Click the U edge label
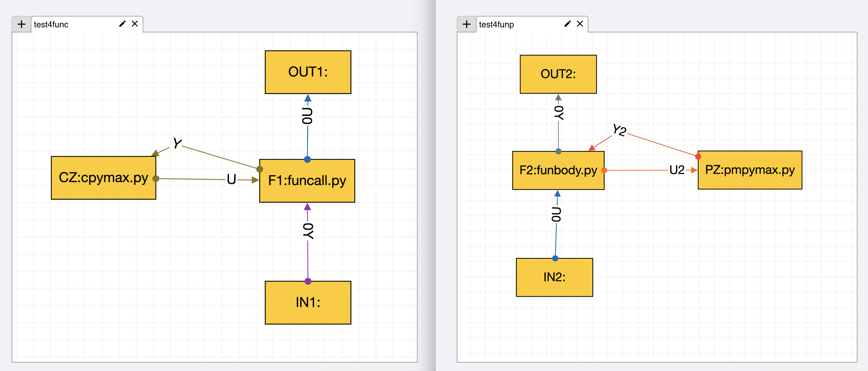The height and width of the screenshot is (371, 868). pyautogui.click(x=232, y=179)
